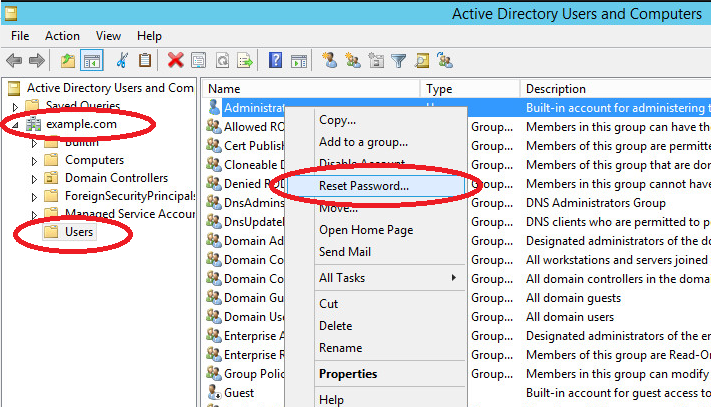The image size is (711, 407).
Task: Click the red X Delete toolbar icon
Action: click(x=176, y=61)
